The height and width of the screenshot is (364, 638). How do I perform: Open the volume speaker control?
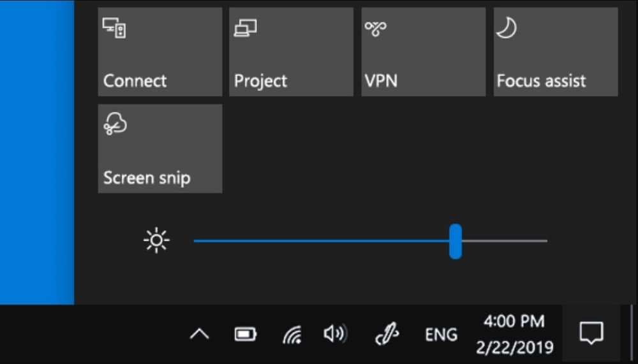coord(336,334)
